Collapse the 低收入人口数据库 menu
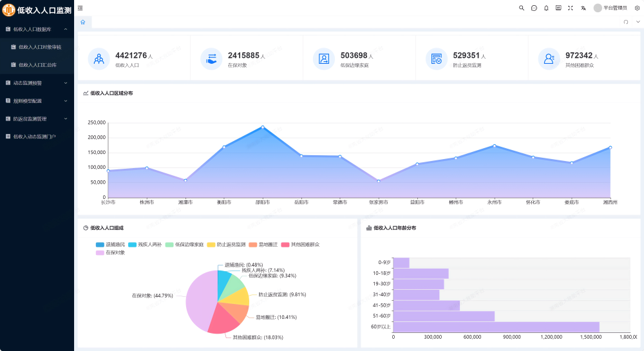The width and height of the screenshot is (644, 351). click(x=37, y=29)
